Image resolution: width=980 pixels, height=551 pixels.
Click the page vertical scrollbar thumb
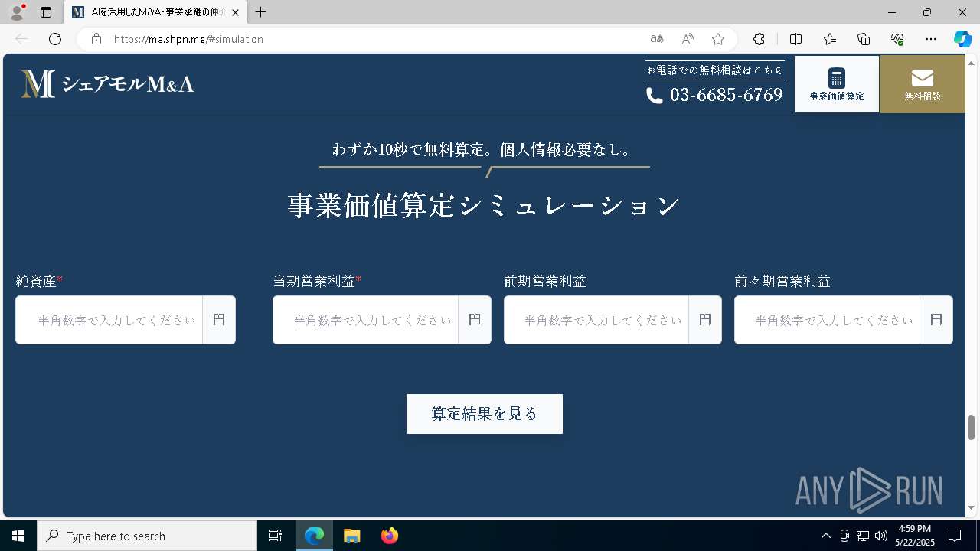972,427
